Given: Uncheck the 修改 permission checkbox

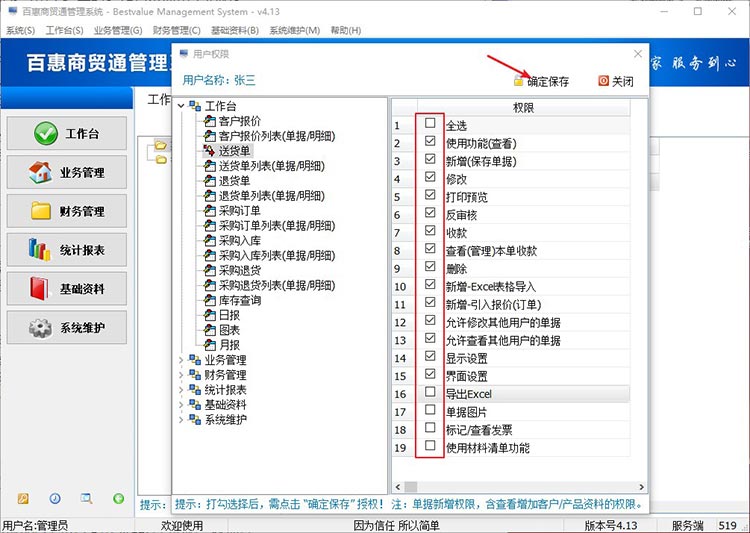Looking at the screenshot, I should 430,177.
